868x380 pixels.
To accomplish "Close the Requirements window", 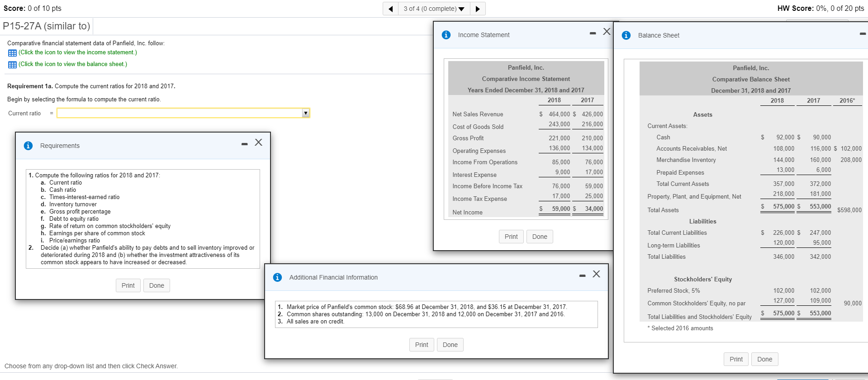I will point(258,142).
